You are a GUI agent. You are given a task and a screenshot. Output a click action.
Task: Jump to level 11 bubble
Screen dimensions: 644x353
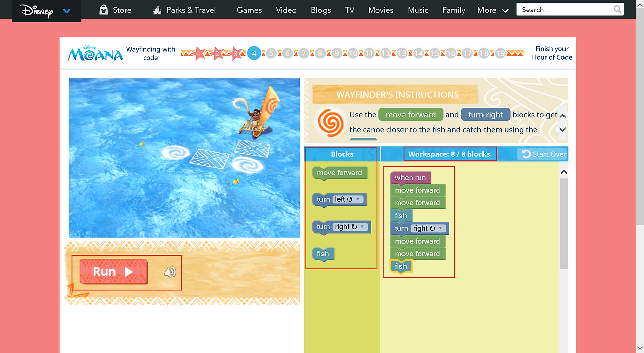[x=369, y=53]
